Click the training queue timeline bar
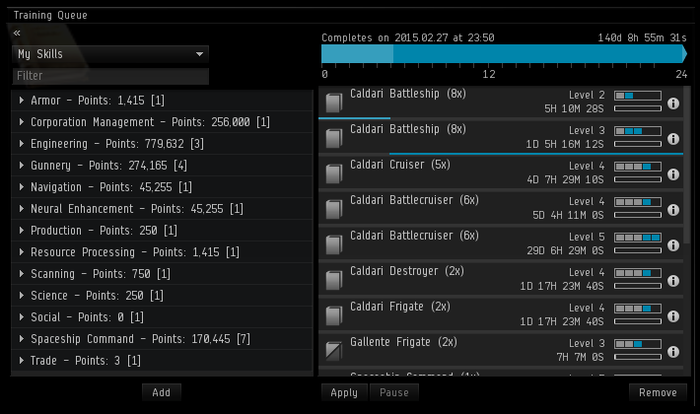The image size is (700, 414). (x=504, y=54)
